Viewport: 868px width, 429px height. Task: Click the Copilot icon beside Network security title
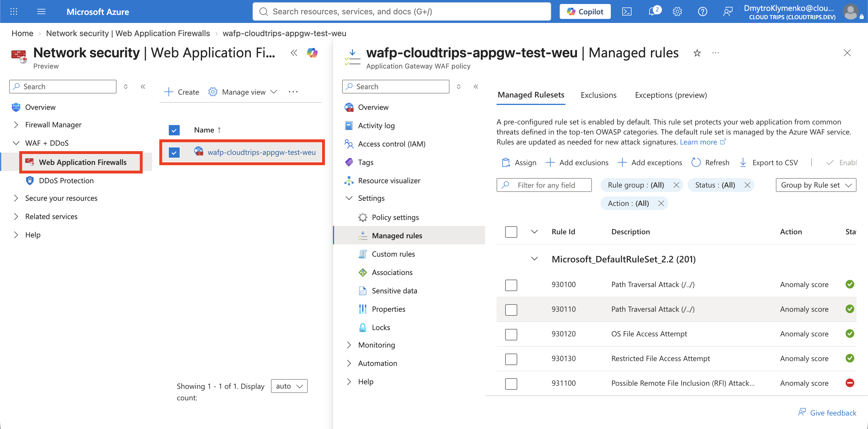[x=312, y=53]
